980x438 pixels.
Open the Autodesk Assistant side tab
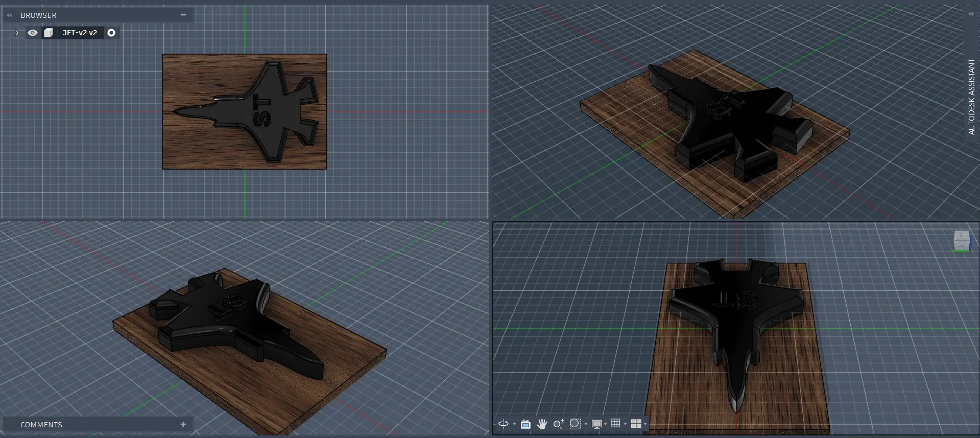click(x=971, y=97)
